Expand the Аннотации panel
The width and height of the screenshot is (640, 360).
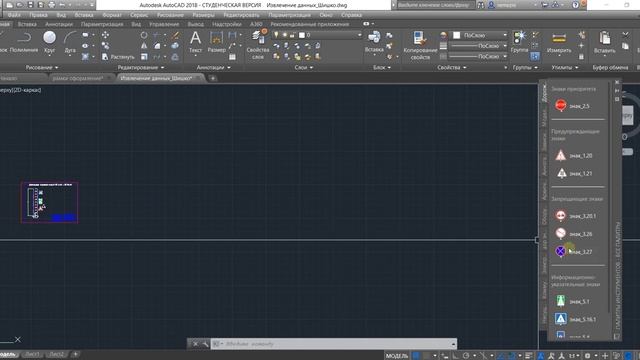coord(213,67)
